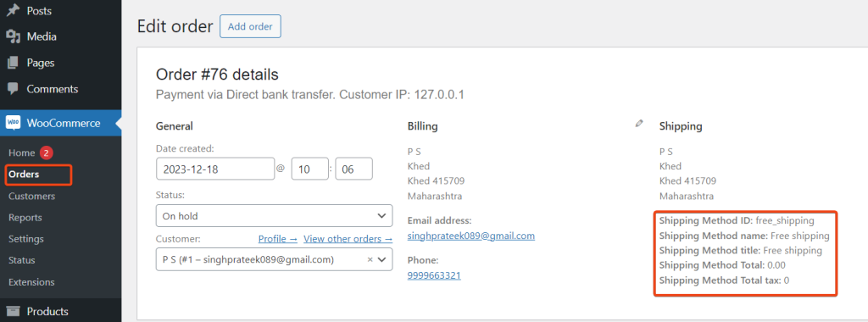The height and width of the screenshot is (322, 868).
Task: Open WooCommerce Settings menu item
Action: coord(26,239)
